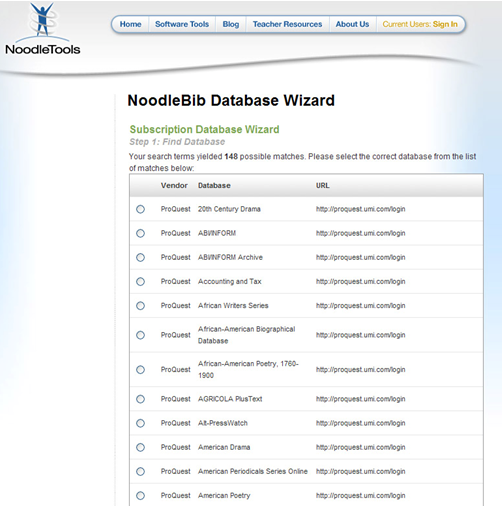Select the African-American Poetry, 1760-1900 radio button
This screenshot has height=506, width=502.
pyautogui.click(x=140, y=370)
